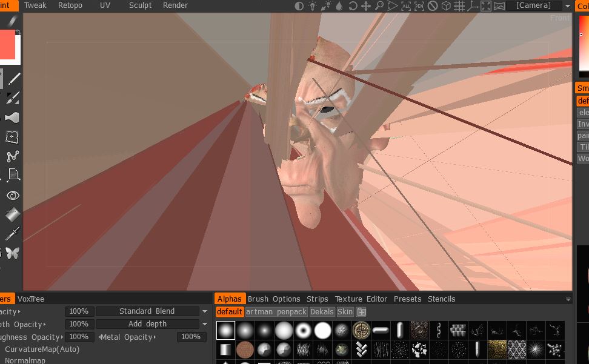Click the rotate camera icon
The height and width of the screenshot is (364, 589).
352,6
